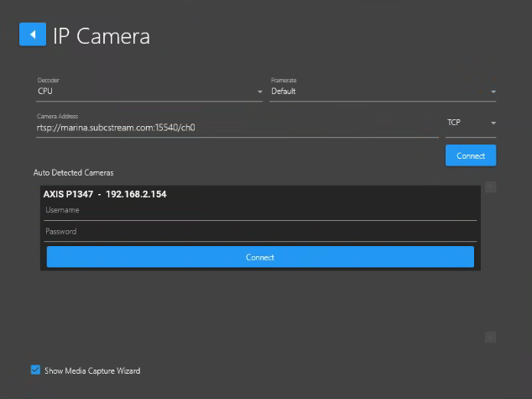This screenshot has height=399, width=532.
Task: Click the Show Media Capture Wizard label
Action: coord(91,370)
